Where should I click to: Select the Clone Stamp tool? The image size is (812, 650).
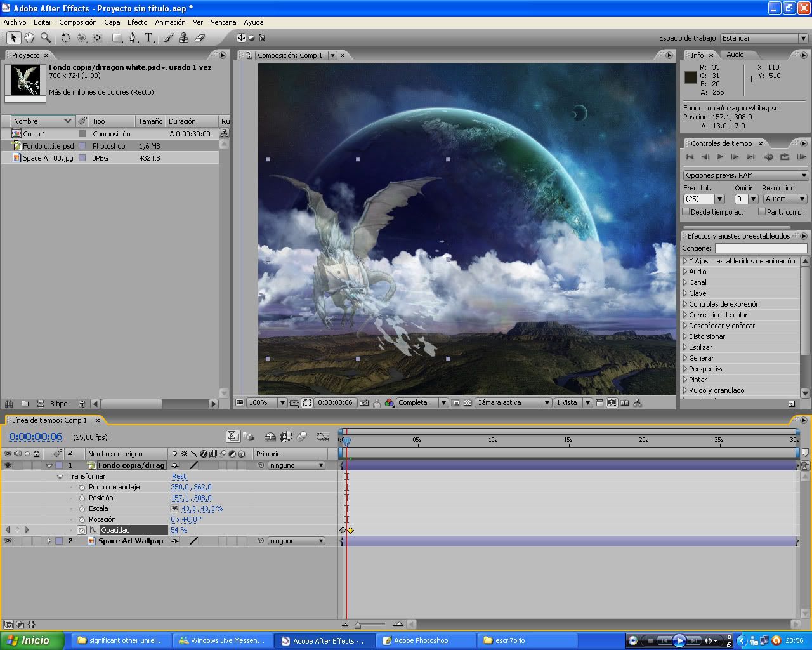click(183, 38)
